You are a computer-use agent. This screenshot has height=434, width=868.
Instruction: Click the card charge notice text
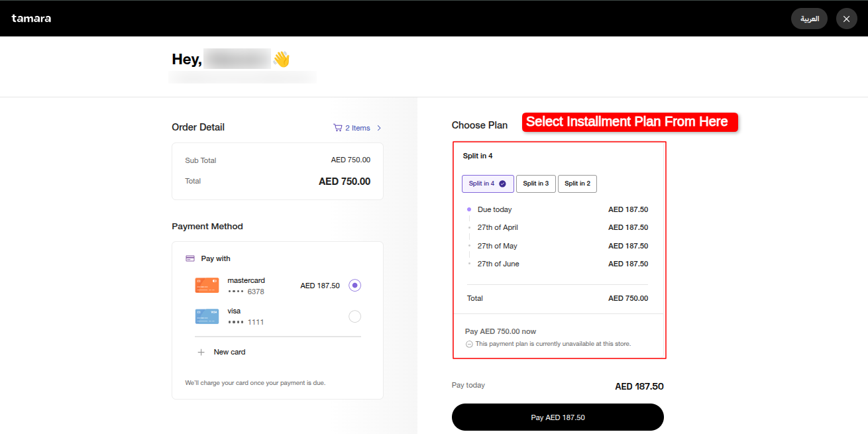[255, 383]
